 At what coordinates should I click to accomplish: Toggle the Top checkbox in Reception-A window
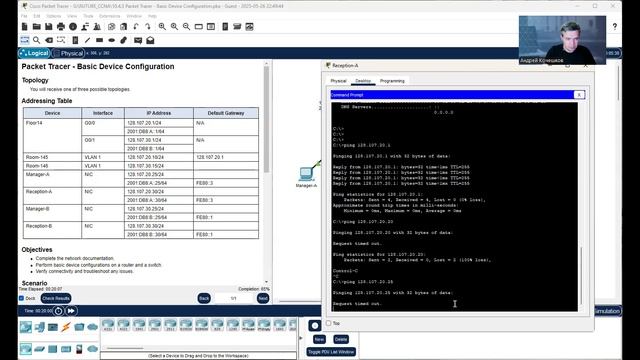coord(329,323)
